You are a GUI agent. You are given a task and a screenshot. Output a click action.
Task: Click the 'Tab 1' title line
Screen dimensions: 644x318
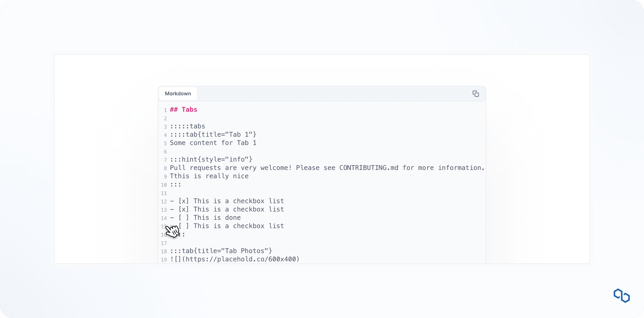(213, 135)
